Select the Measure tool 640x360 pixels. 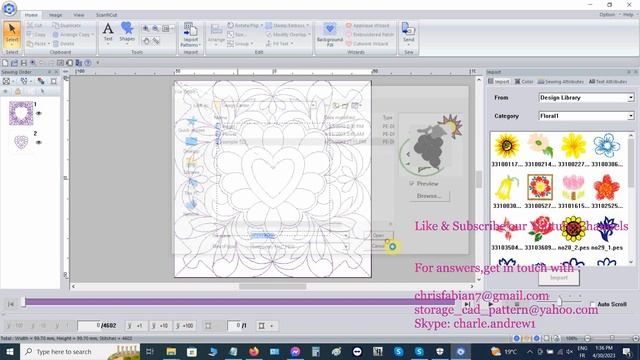[x=156, y=41]
